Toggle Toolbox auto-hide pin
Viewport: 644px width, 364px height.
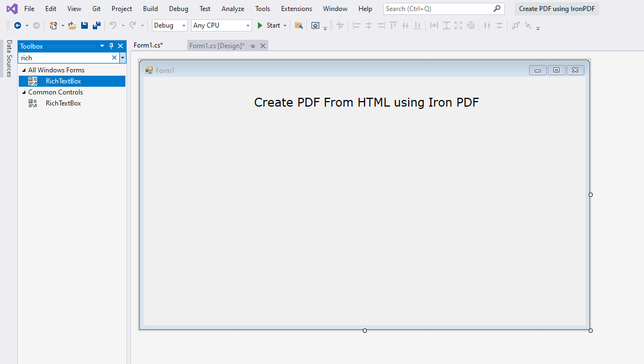[111, 46]
